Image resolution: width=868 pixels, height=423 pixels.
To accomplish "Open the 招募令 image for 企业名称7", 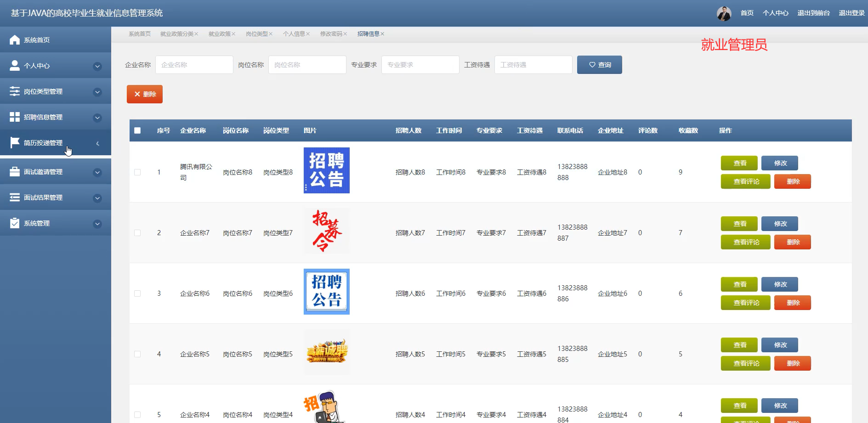I will pos(327,231).
